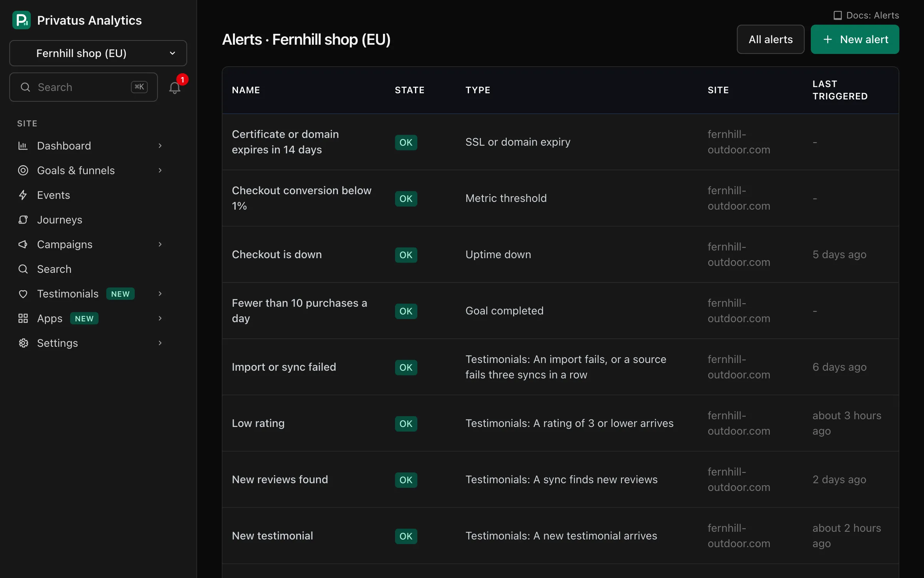Click the Apps grid icon

[23, 318]
